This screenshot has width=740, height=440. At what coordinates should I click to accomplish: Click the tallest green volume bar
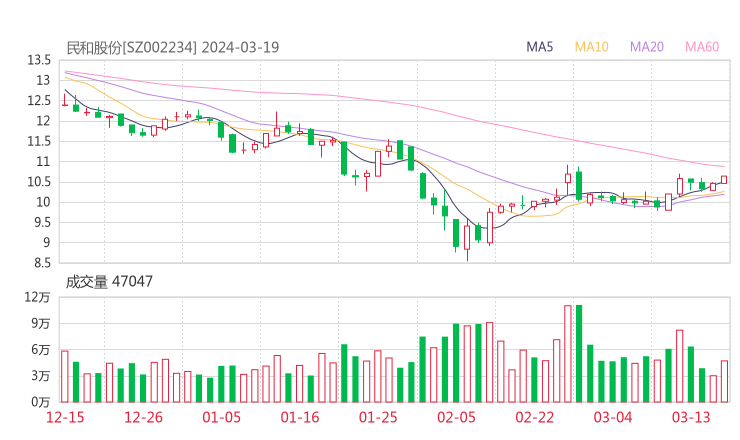579,354
